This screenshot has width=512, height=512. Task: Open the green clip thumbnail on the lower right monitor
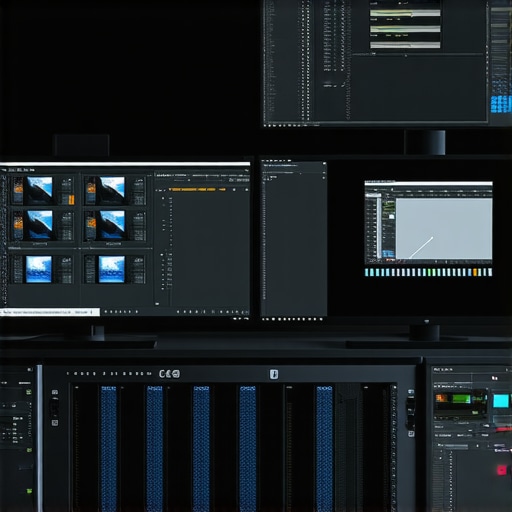461,399
